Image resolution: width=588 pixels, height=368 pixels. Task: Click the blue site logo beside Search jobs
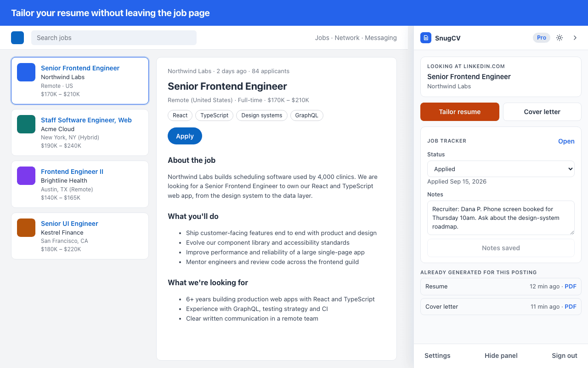coord(17,38)
